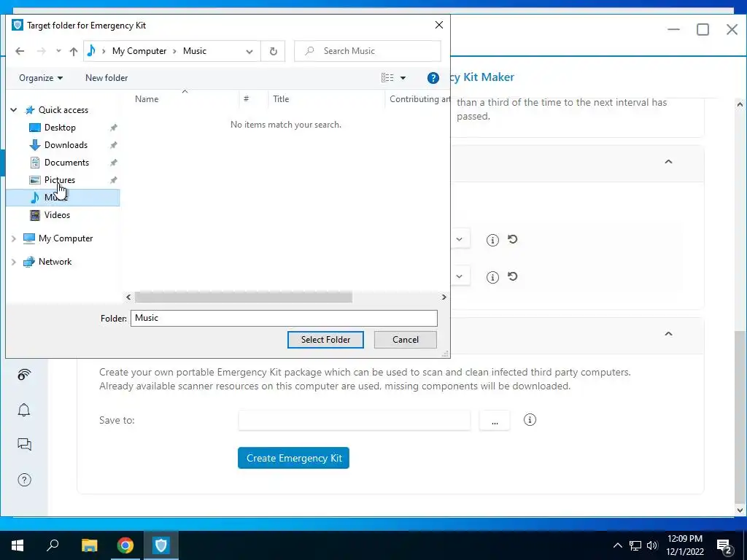Go up one folder level with the up arrow
Image resolution: width=747 pixels, height=560 pixels.
pyautogui.click(x=74, y=52)
